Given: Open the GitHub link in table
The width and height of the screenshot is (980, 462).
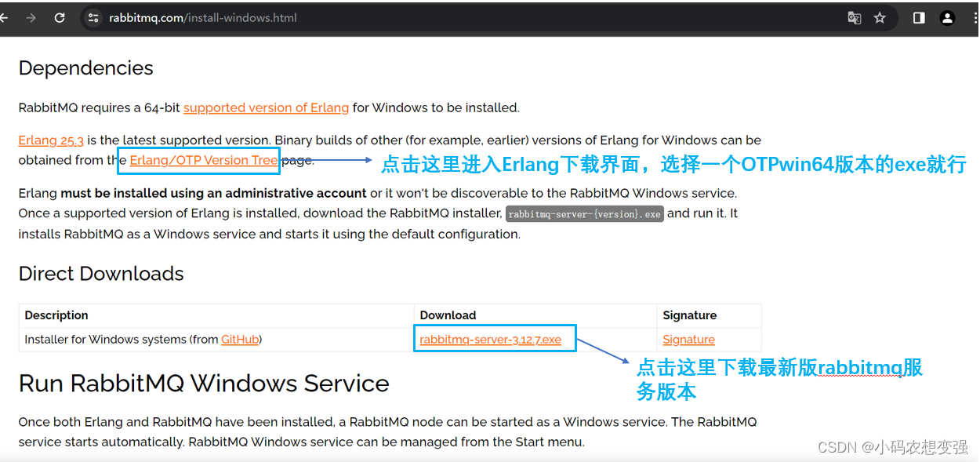Looking at the screenshot, I should [x=240, y=340].
